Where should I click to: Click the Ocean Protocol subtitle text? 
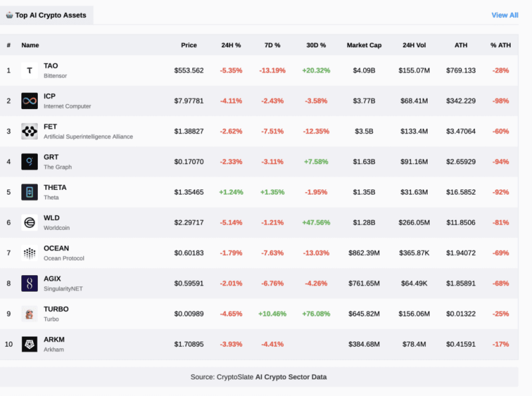coord(64,258)
